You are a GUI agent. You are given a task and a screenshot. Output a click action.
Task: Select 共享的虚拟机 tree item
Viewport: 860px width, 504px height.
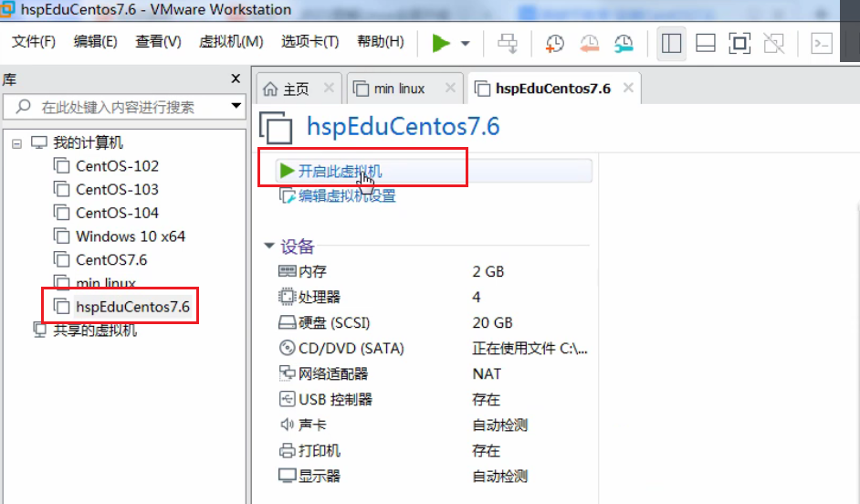(x=95, y=331)
